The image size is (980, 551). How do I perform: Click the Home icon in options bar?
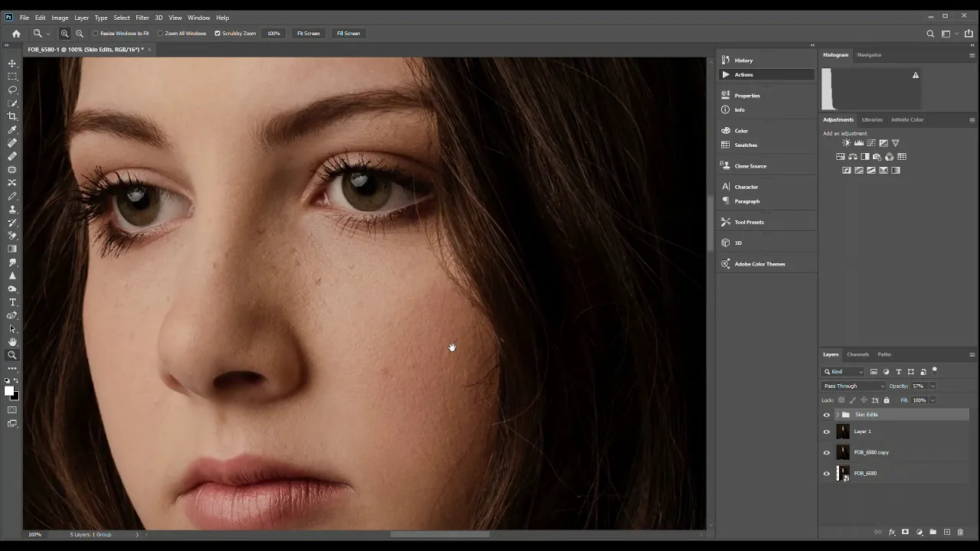16,34
